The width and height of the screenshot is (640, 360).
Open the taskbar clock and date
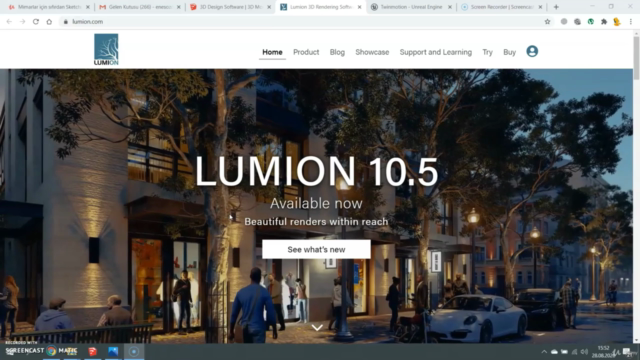pyautogui.click(x=603, y=352)
